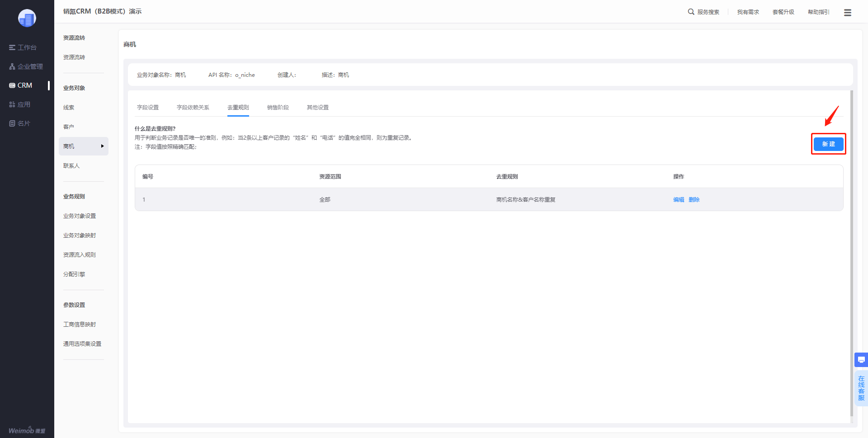Click the 全部 resource scope cell

[x=325, y=200]
